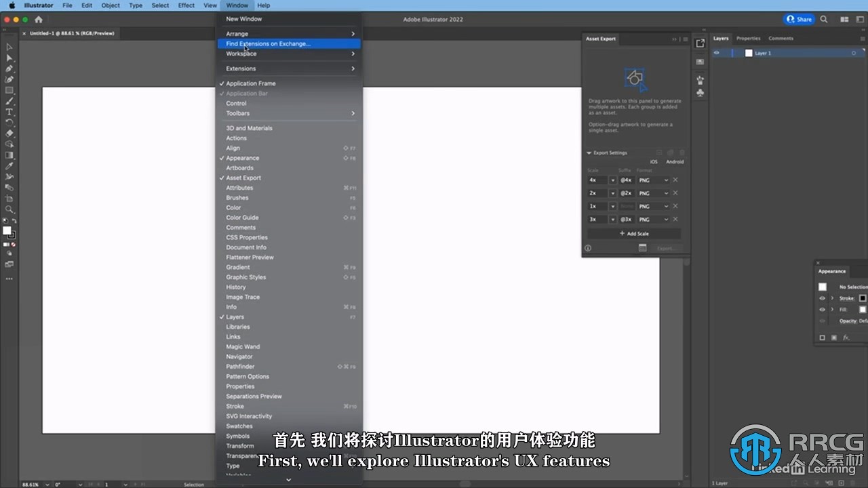The height and width of the screenshot is (488, 868).
Task: Toggle Layer 1 visibility eye
Action: [716, 53]
